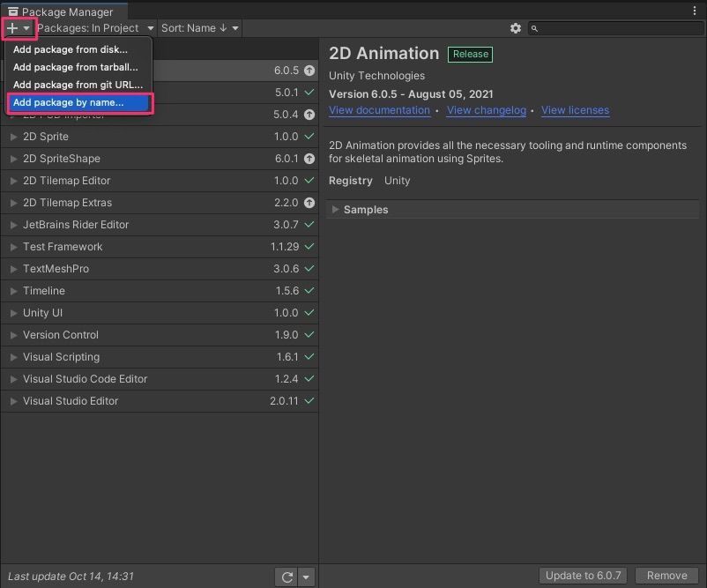This screenshot has width=707, height=588.
Task: Click checkmark icon on Visual Scripting row
Action: click(x=309, y=357)
